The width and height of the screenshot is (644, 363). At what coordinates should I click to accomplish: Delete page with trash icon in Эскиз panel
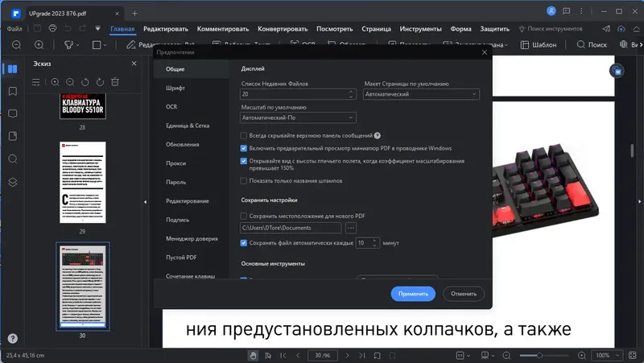click(115, 82)
